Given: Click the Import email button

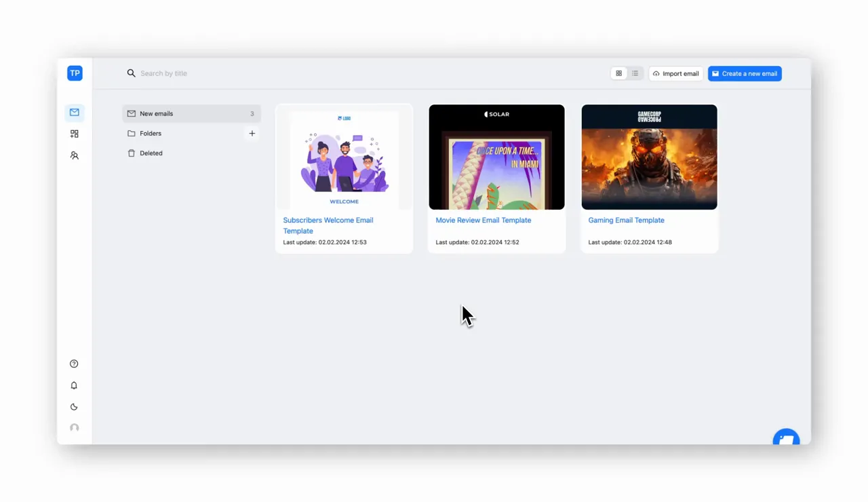Looking at the screenshot, I should (676, 73).
